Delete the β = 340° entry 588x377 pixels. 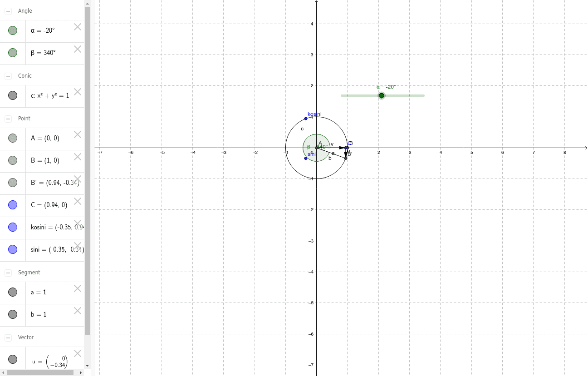[x=78, y=49]
